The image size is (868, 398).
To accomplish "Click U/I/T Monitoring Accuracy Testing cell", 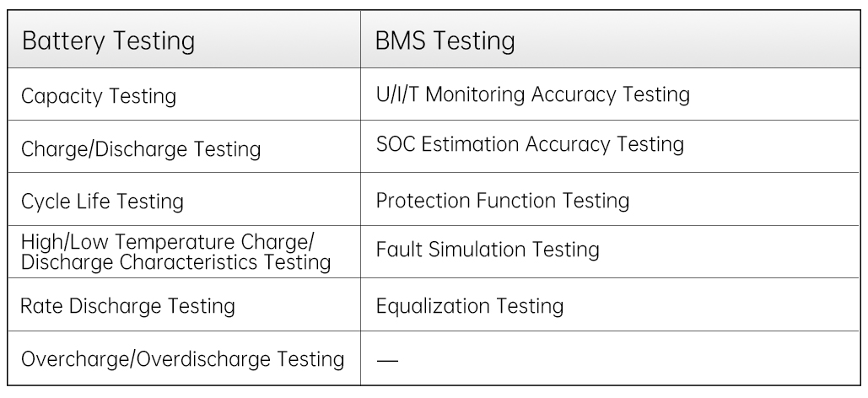I will click(532, 94).
